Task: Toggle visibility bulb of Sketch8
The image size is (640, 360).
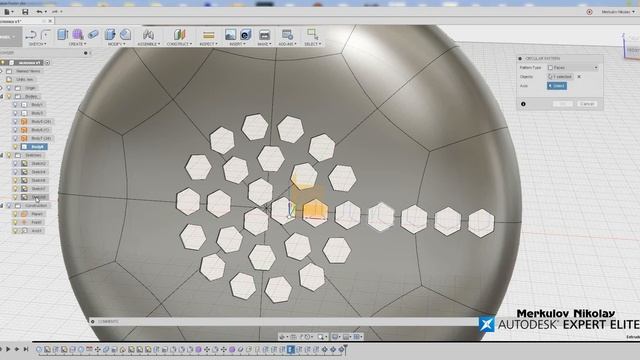Action: pyautogui.click(x=16, y=197)
